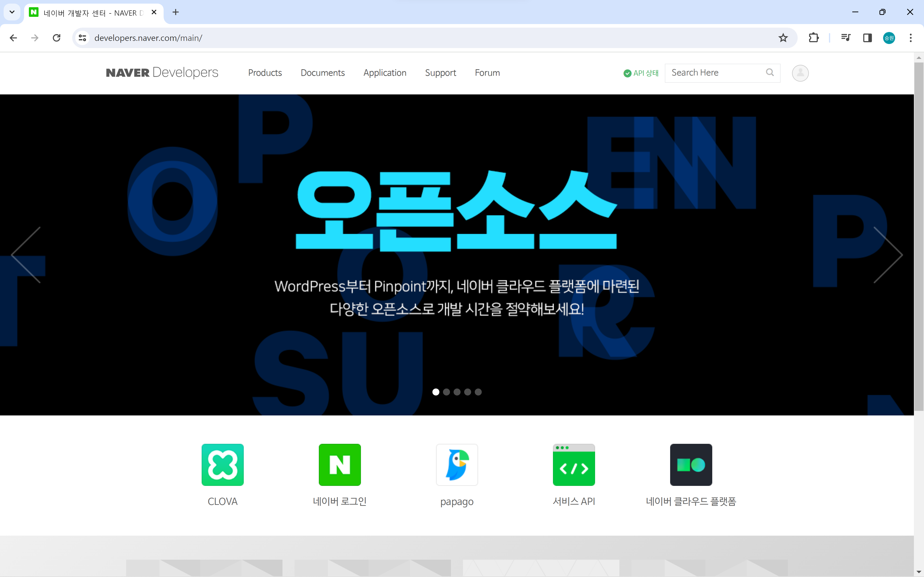
Task: Expand the tab search dropdown arrow
Action: click(12, 12)
